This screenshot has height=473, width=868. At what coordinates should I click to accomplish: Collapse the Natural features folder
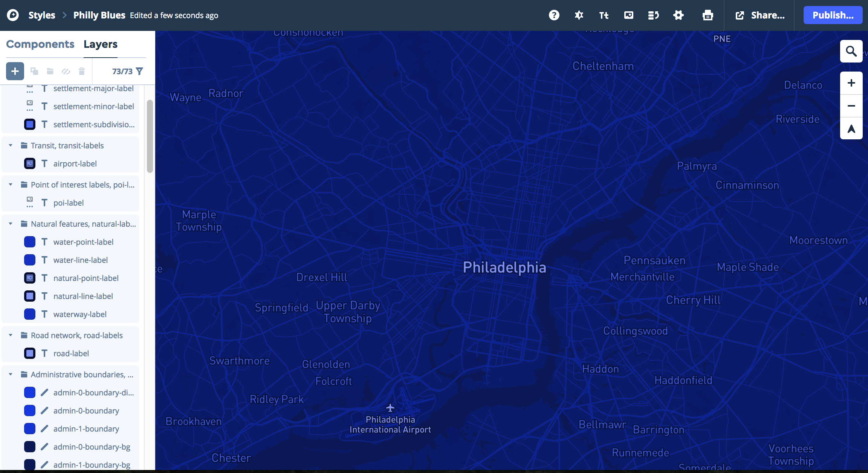(x=11, y=224)
